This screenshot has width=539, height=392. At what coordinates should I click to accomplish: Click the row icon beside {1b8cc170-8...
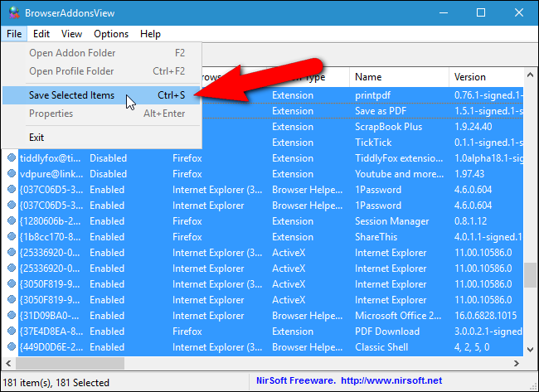12,236
